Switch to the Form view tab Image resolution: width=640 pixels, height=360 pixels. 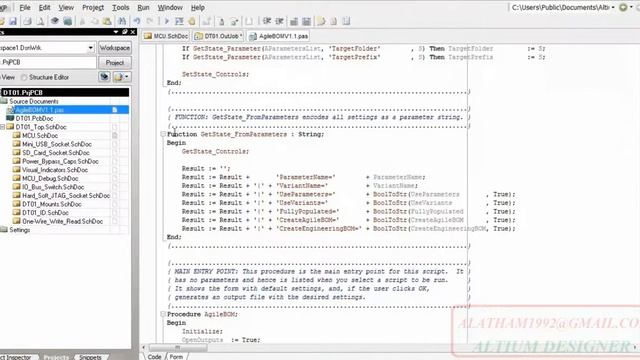176,356
